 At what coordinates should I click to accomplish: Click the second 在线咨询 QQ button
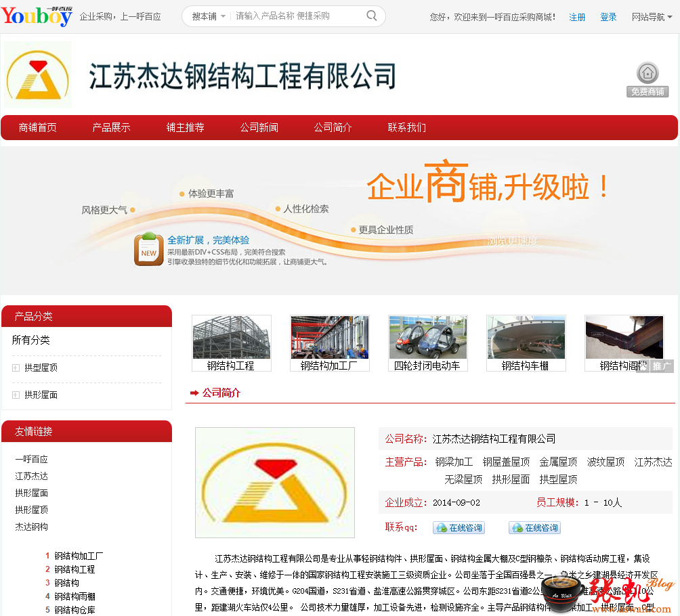(534, 528)
